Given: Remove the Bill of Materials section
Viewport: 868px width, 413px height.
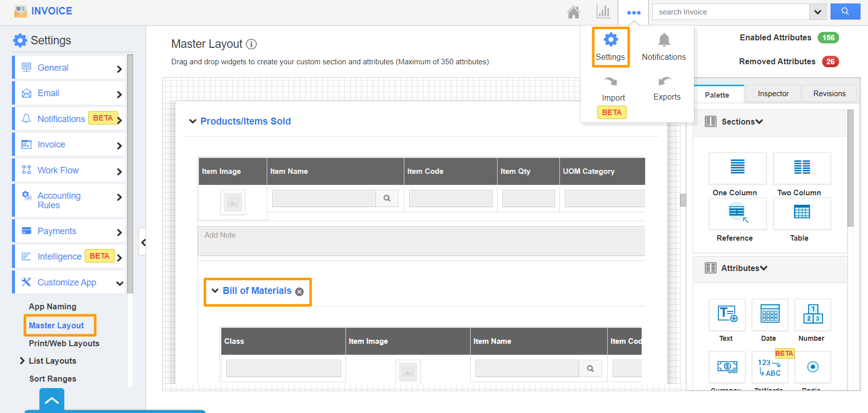Looking at the screenshot, I should click(299, 292).
